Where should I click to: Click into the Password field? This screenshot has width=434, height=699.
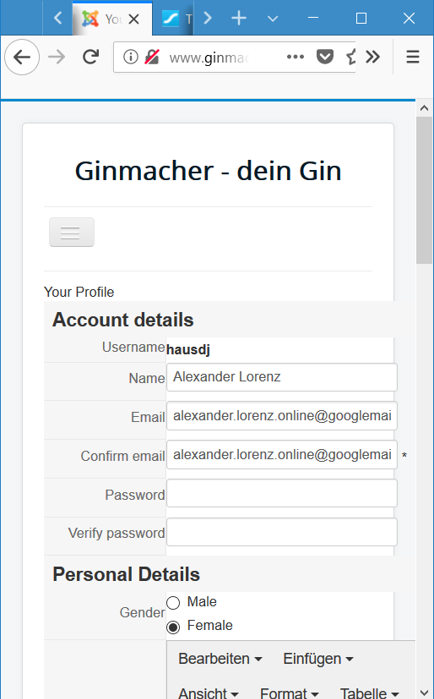[282, 493]
